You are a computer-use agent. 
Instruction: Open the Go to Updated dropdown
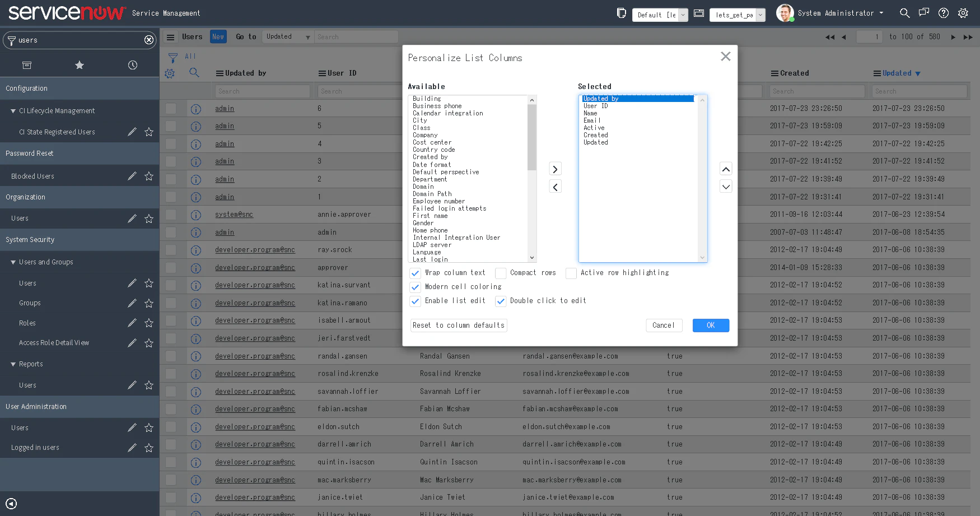[x=287, y=36]
